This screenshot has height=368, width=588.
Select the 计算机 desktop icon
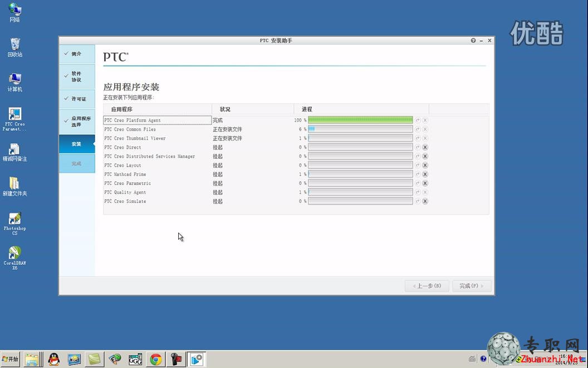point(14,82)
